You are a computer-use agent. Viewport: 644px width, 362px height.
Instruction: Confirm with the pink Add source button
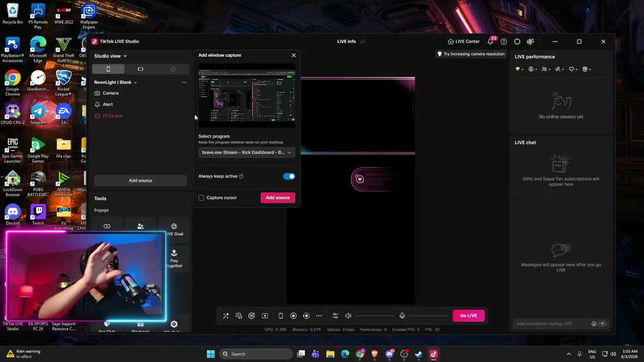278,198
